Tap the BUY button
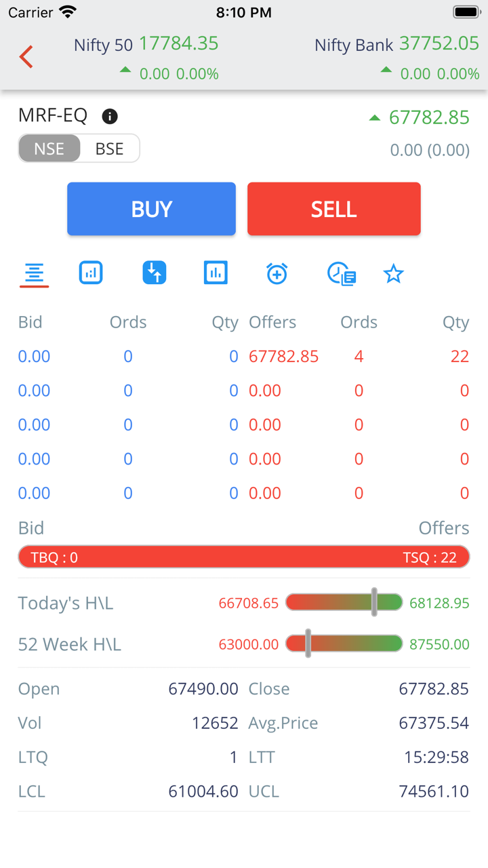Viewport: 488px width, 868px height. [151, 209]
